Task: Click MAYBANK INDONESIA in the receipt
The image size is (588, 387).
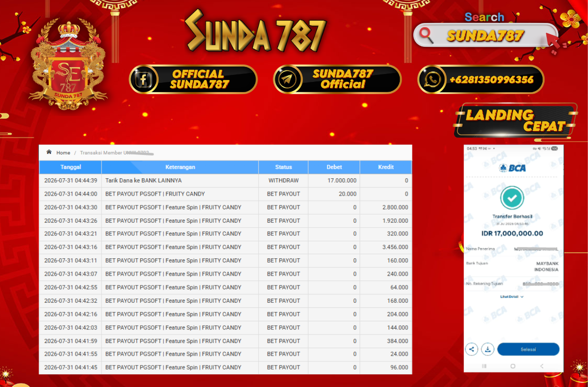Action: (x=546, y=267)
